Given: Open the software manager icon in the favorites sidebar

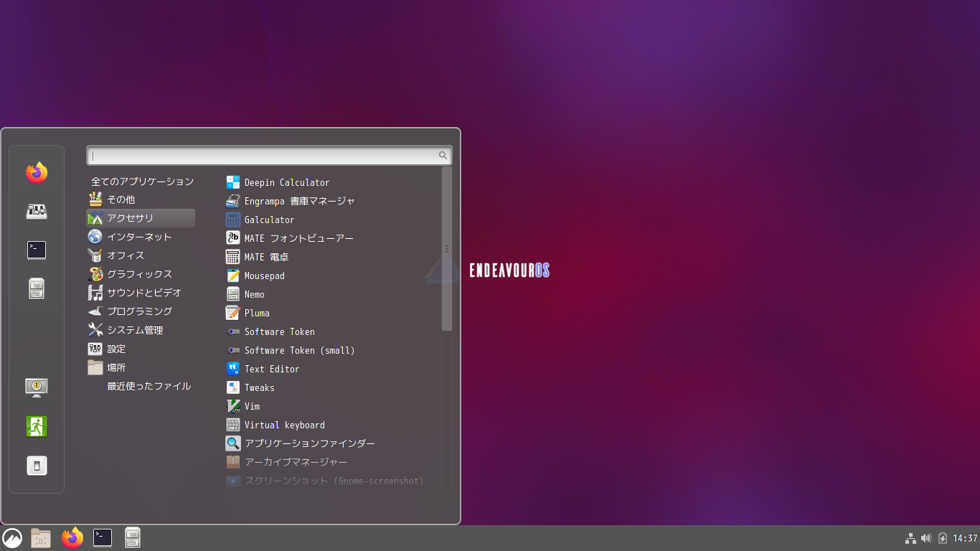Looking at the screenshot, I should (37, 211).
